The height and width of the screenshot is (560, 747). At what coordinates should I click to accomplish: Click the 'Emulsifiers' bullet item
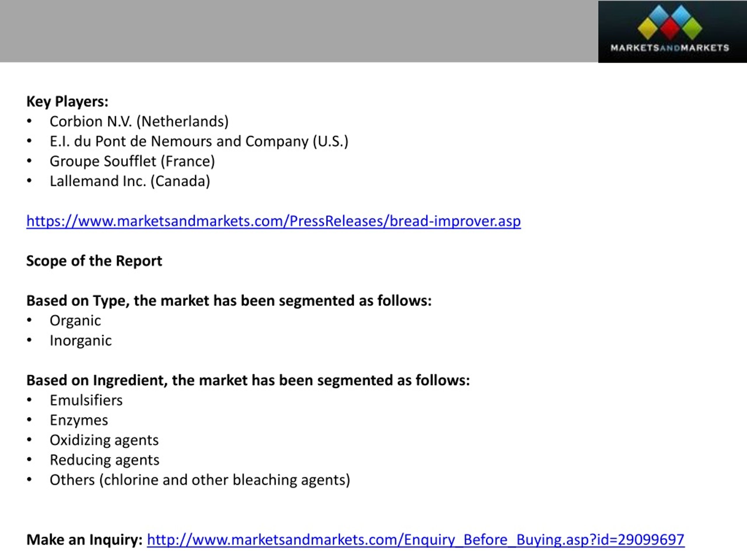click(86, 400)
